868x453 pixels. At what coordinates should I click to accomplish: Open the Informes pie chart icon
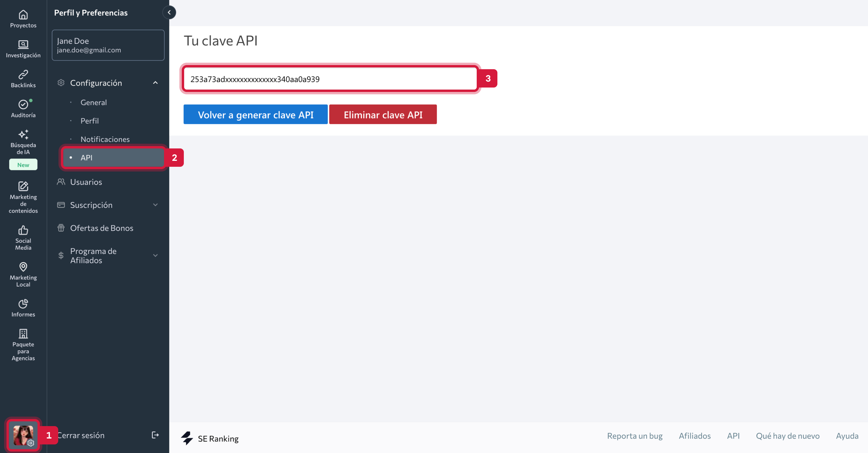[x=23, y=304]
